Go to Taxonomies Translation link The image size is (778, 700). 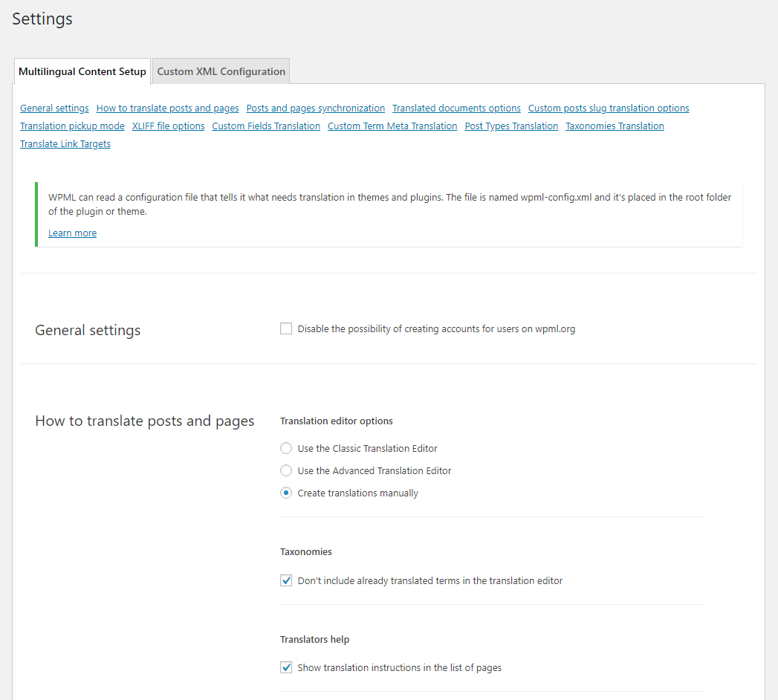click(x=615, y=126)
